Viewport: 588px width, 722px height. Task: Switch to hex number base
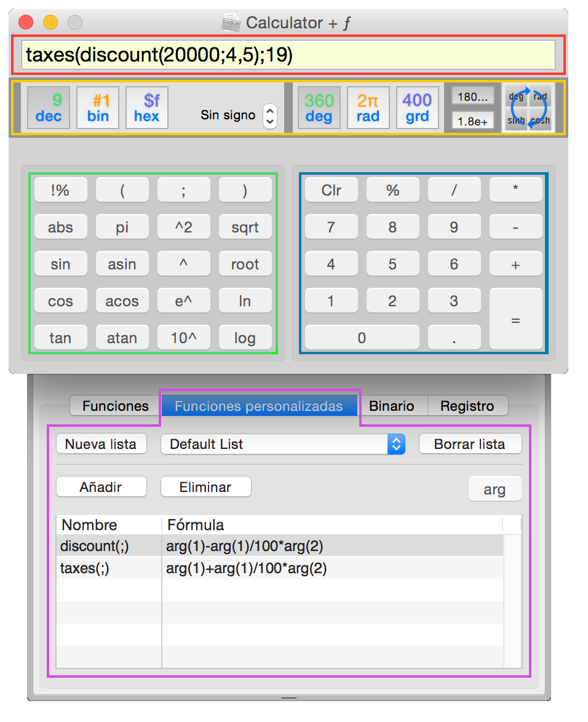(147, 108)
